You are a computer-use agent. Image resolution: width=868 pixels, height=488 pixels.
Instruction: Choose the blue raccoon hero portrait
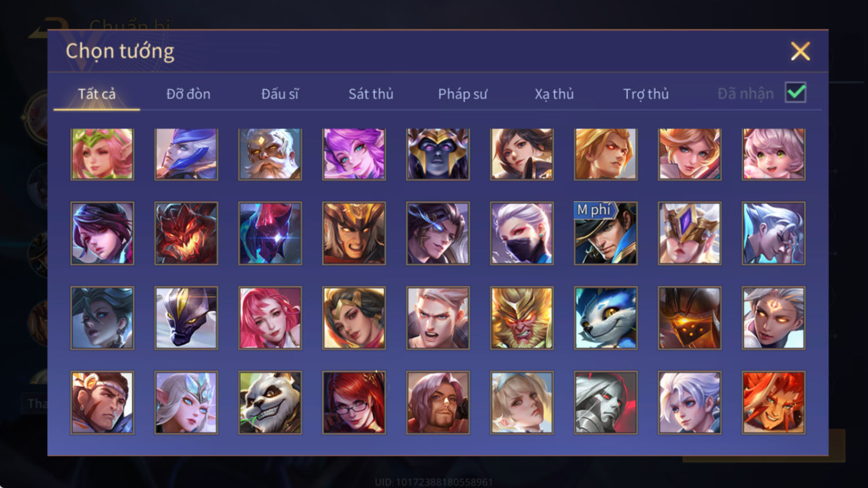[x=605, y=318]
